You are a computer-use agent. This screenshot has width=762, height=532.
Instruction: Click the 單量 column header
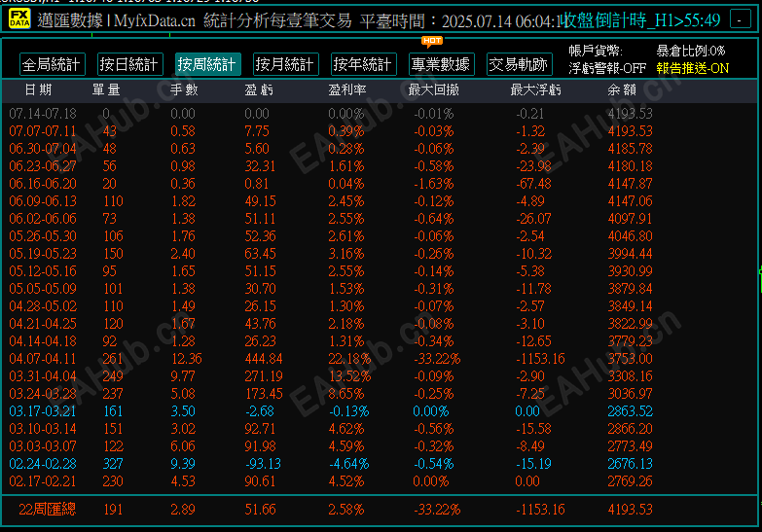(x=106, y=89)
